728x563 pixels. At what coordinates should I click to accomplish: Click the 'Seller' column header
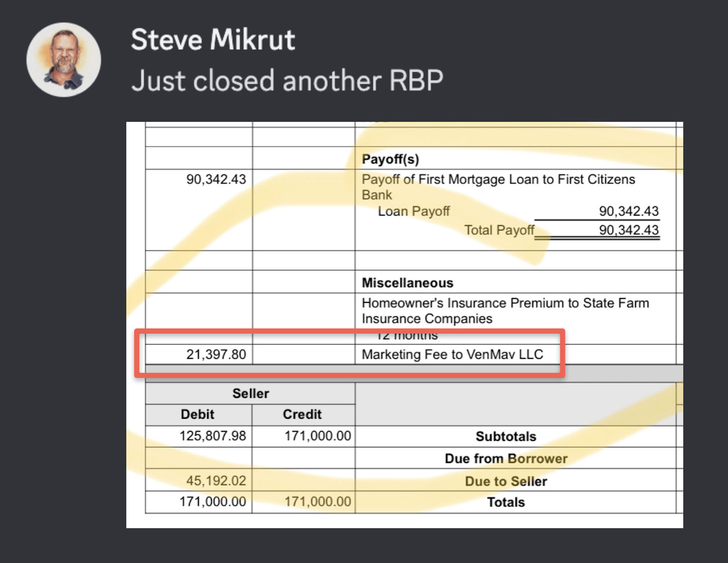[x=250, y=393]
